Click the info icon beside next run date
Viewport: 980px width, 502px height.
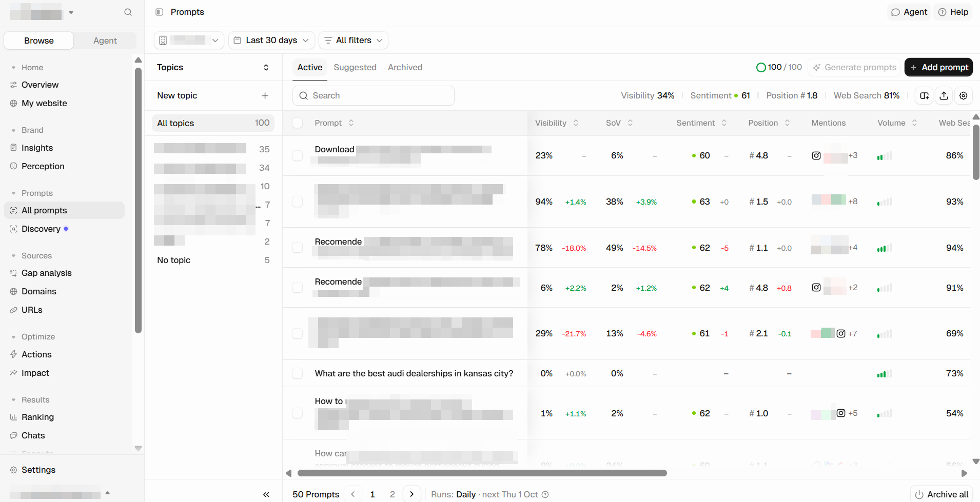(x=545, y=494)
